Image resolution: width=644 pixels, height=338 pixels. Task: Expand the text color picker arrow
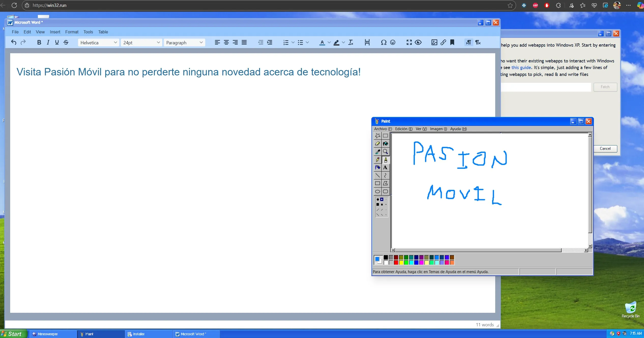coord(329,42)
